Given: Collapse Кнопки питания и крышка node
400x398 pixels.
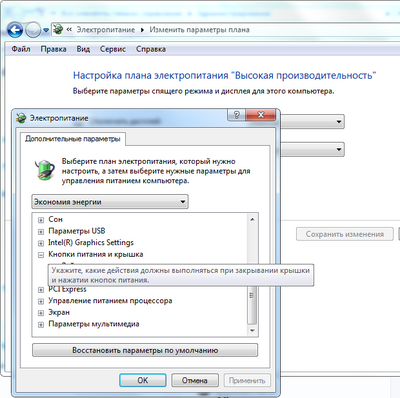Looking at the screenshot, I should click(x=41, y=255).
